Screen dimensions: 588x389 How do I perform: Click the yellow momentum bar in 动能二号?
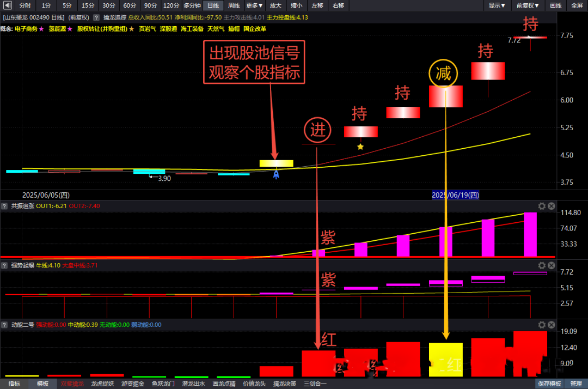[445, 360]
